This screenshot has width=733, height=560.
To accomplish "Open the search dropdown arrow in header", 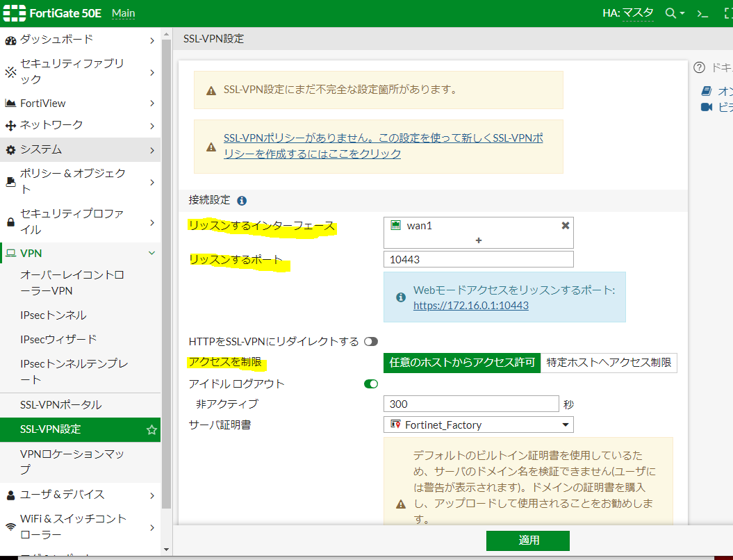I will tap(682, 14).
